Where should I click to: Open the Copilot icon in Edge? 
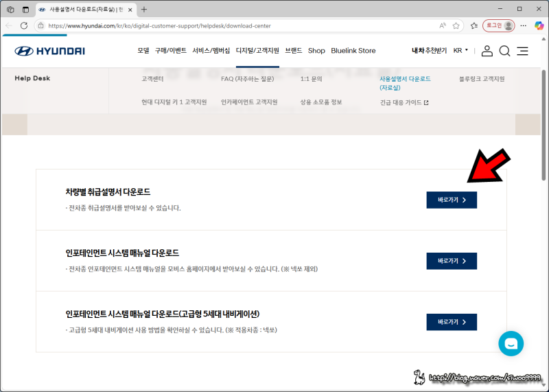coord(539,25)
